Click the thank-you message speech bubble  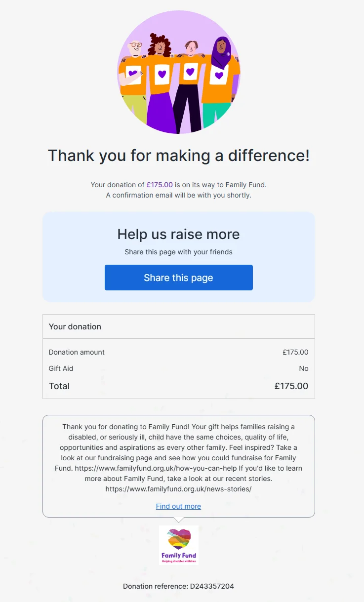(178, 464)
